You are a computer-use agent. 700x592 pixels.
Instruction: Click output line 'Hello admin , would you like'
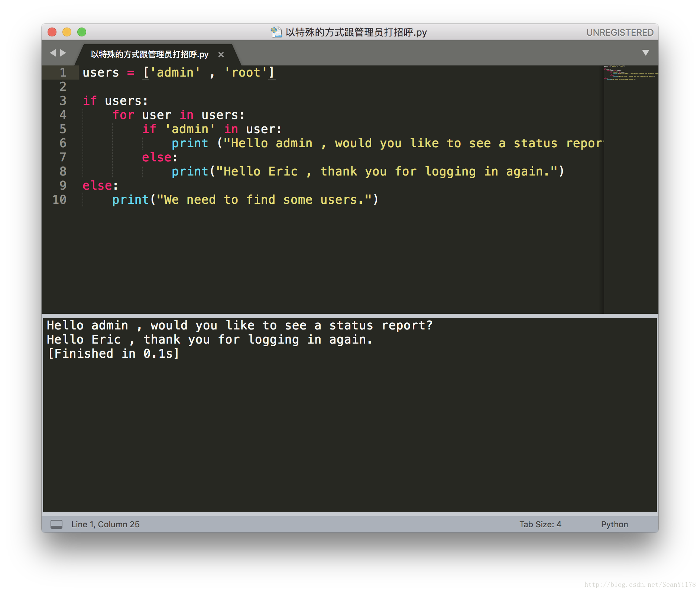point(240,325)
